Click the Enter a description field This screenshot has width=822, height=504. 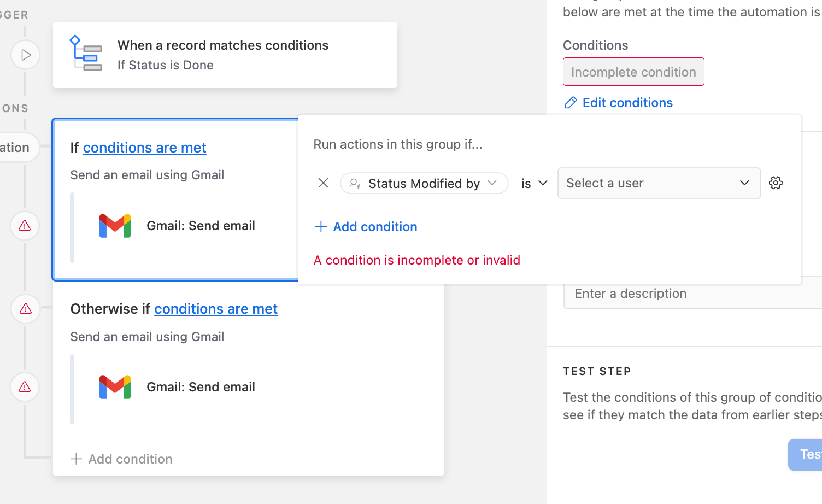pos(693,294)
